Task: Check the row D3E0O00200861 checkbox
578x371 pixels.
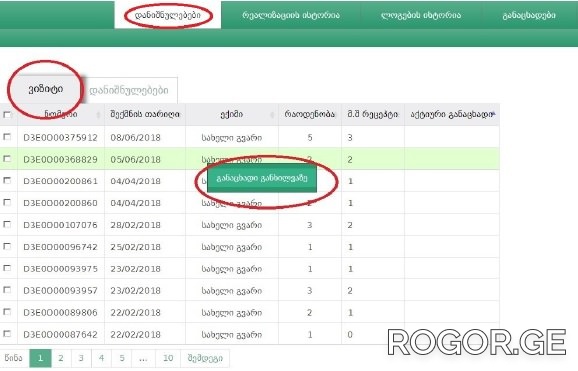Action: [7, 180]
